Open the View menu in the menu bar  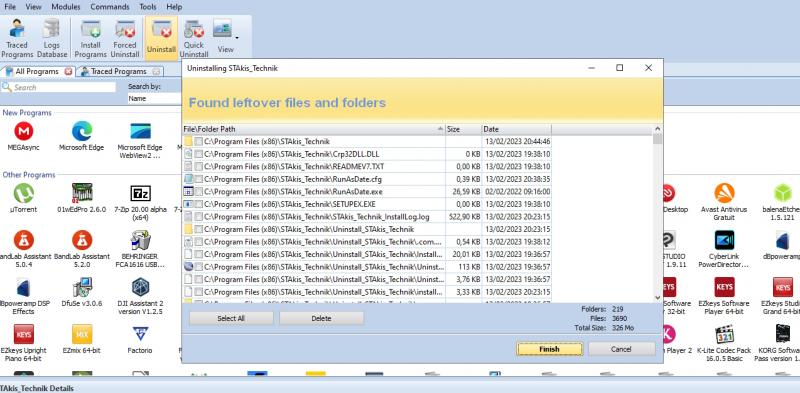tap(34, 7)
